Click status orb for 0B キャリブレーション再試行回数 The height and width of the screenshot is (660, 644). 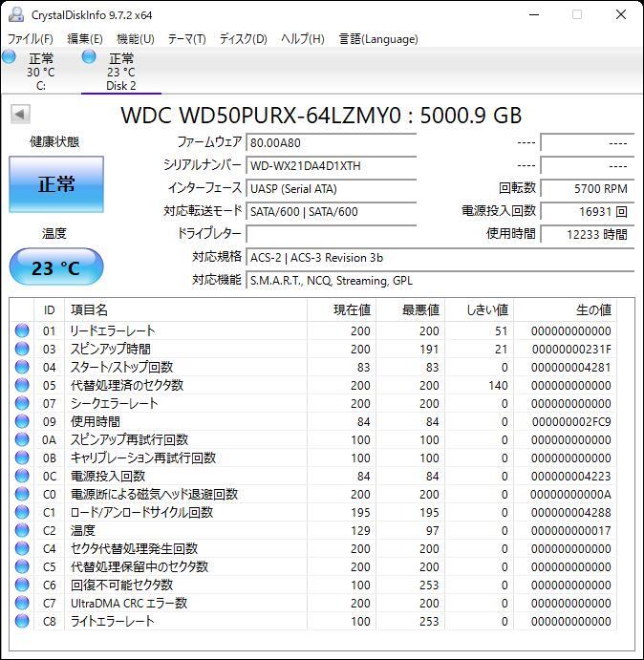[22, 458]
